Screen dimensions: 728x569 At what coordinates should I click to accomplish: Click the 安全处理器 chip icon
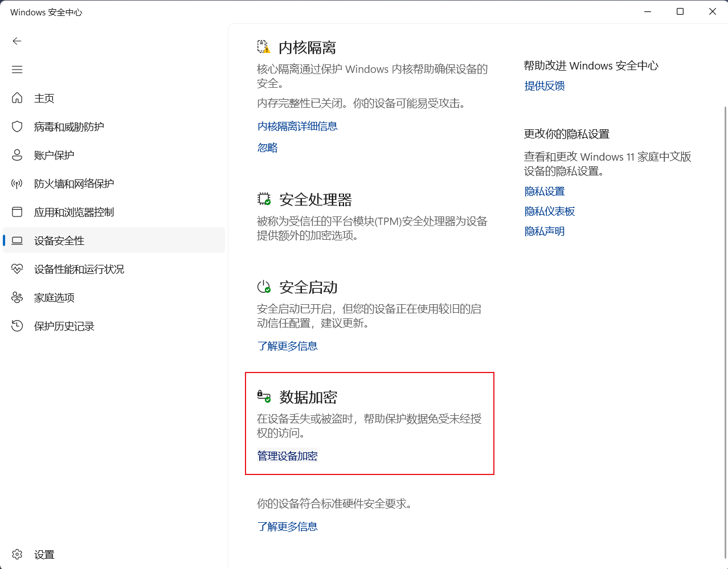tap(264, 199)
